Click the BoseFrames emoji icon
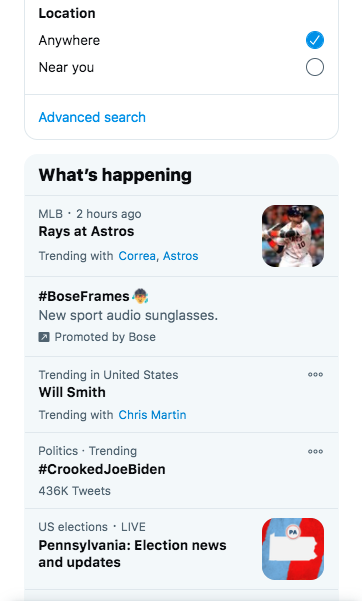Image resolution: width=362 pixels, height=601 pixels. pos(140,296)
